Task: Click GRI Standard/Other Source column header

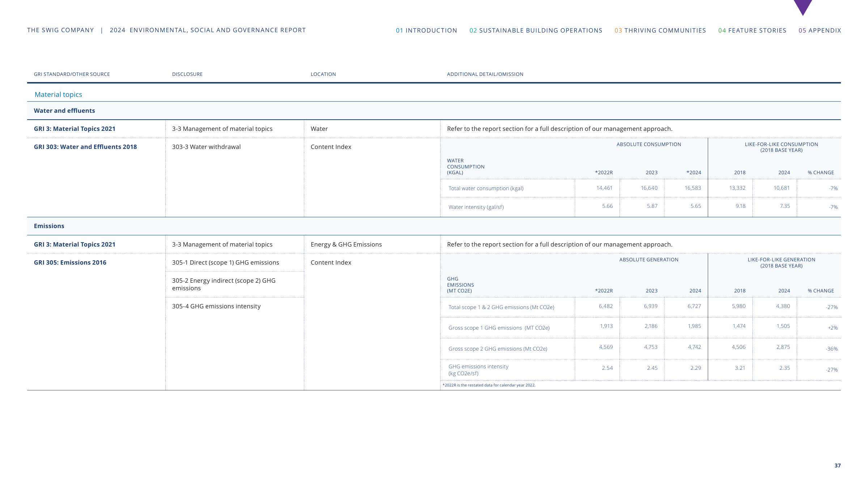Action: pyautogui.click(x=72, y=74)
